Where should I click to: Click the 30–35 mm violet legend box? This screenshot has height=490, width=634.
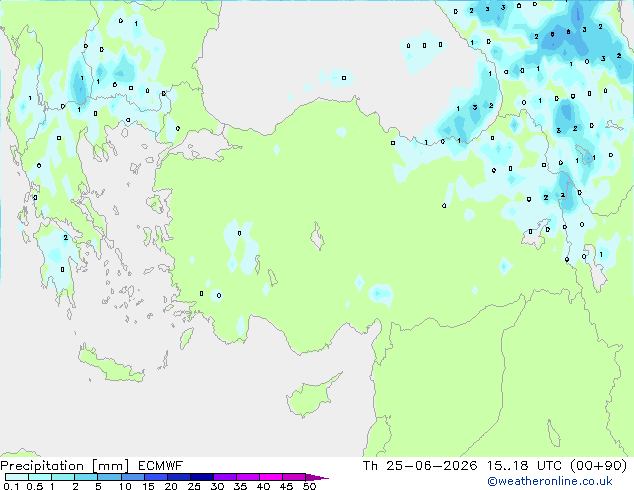click(225, 477)
